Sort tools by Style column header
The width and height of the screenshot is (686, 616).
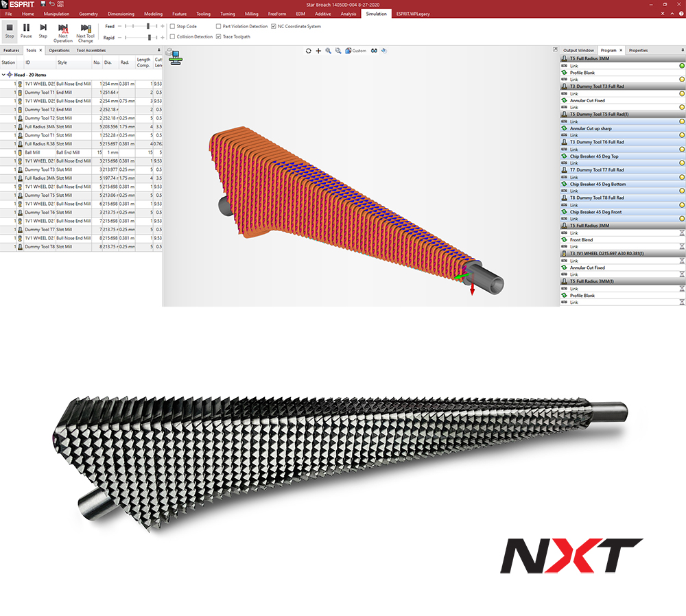(x=73, y=62)
